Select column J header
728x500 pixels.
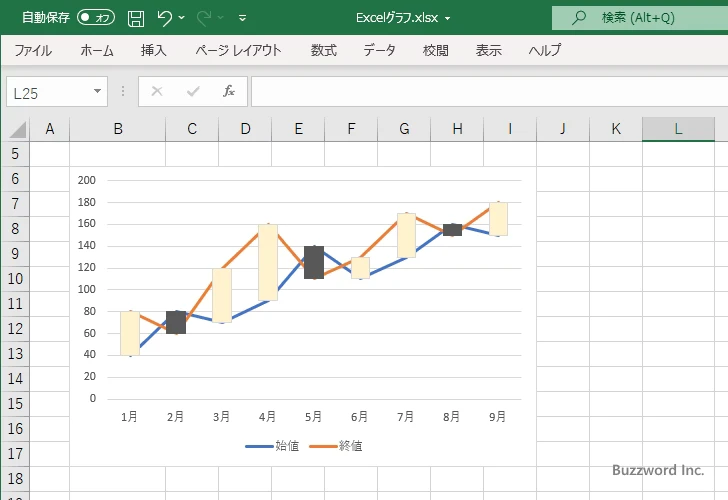tap(563, 129)
